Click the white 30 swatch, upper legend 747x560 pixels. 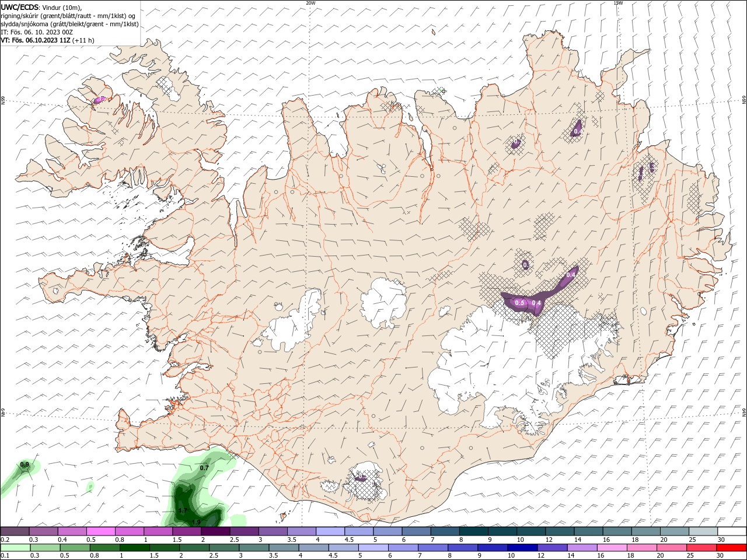point(732,531)
